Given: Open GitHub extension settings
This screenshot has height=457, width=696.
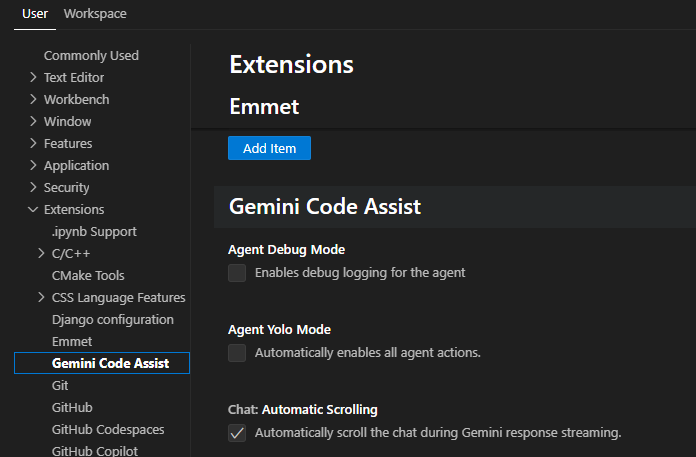Looking at the screenshot, I should pyautogui.click(x=72, y=407).
